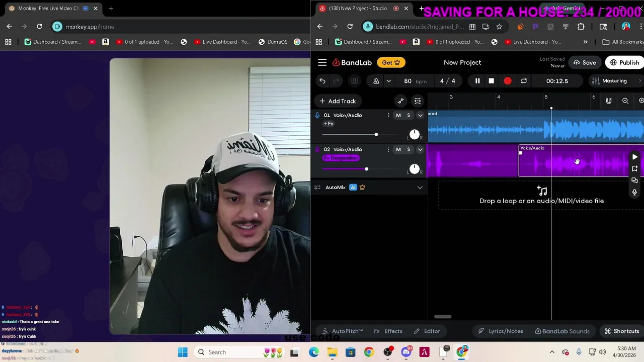Click the side panel play arrow icon

(634, 157)
